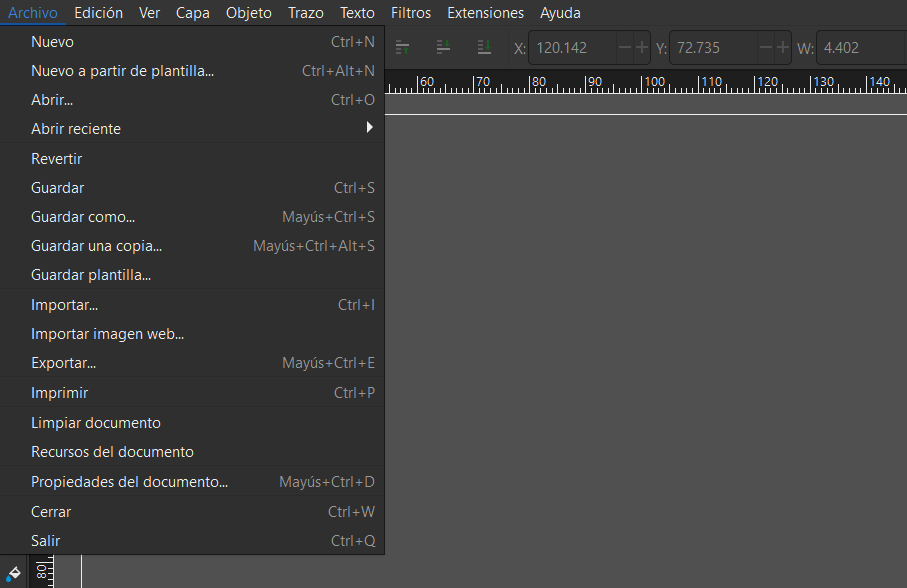Select Exportar... from the menu
907x588 pixels.
tap(192, 363)
